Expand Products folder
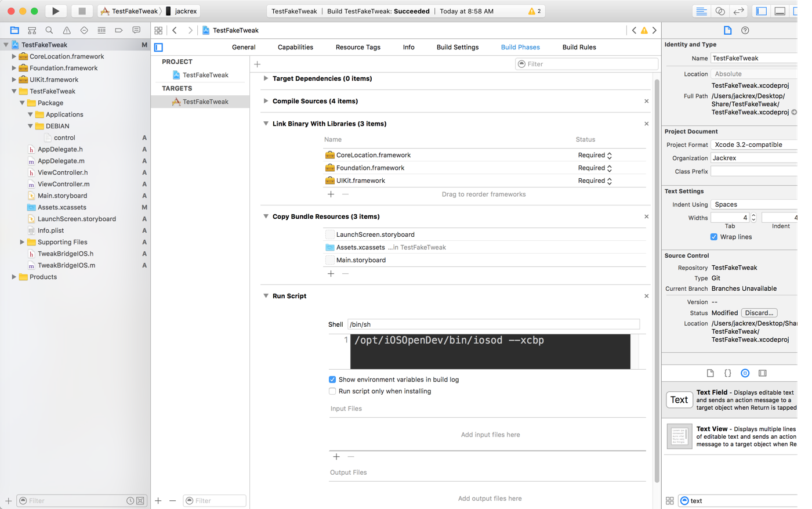812x509 pixels. (x=14, y=277)
